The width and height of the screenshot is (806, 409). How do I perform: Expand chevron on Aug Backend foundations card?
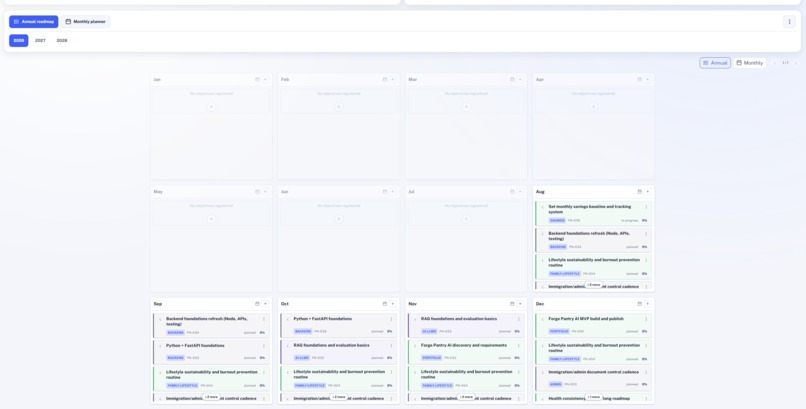tap(542, 234)
